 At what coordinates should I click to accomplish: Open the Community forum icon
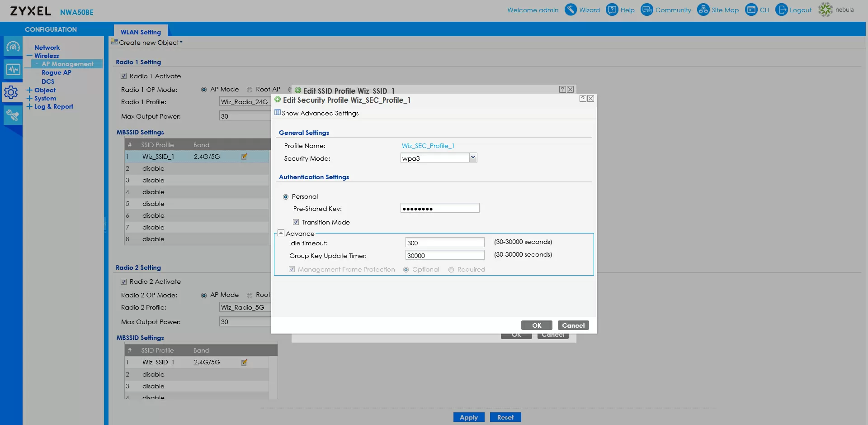tap(647, 10)
